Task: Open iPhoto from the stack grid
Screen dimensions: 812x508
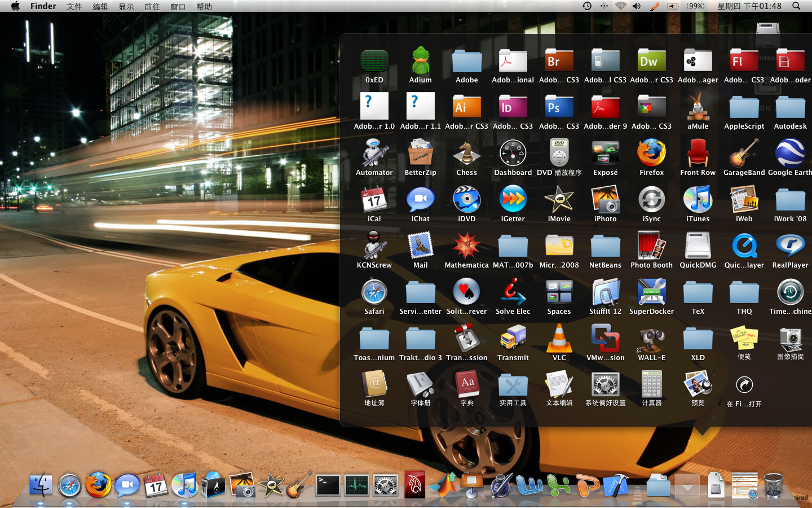Action: (606, 200)
